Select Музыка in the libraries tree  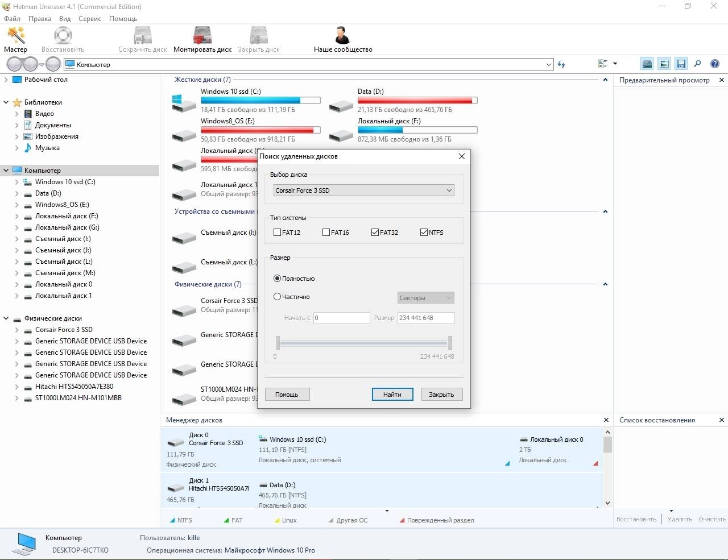pyautogui.click(x=47, y=148)
